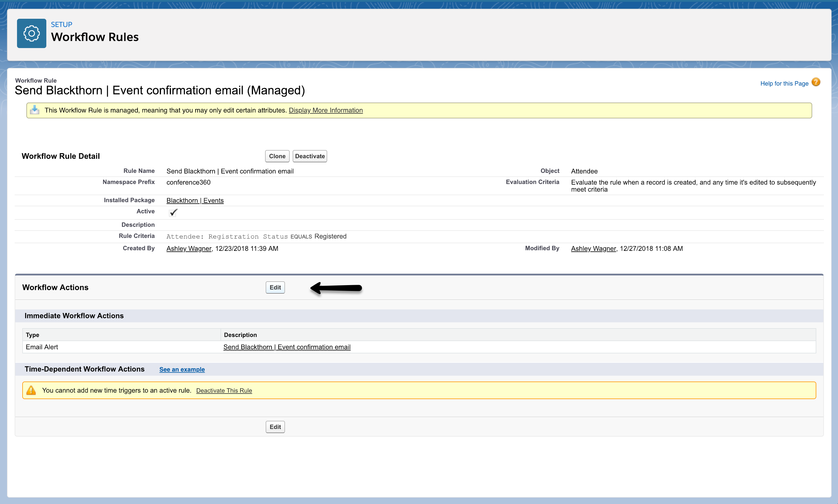Click the Evaluation Criteria value text

point(693,186)
